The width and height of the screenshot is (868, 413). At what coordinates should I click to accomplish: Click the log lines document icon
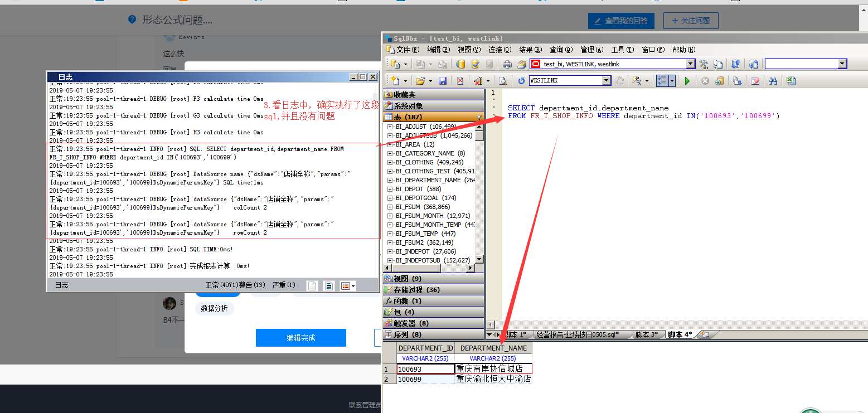(329, 285)
